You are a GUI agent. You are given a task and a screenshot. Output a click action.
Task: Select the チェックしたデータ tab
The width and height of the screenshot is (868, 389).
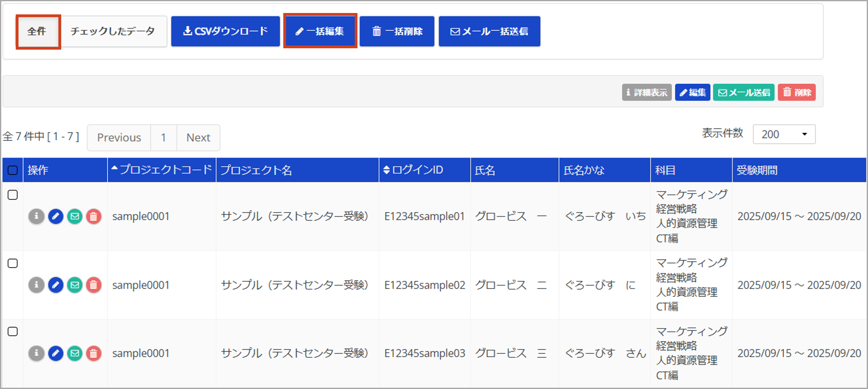tap(113, 31)
